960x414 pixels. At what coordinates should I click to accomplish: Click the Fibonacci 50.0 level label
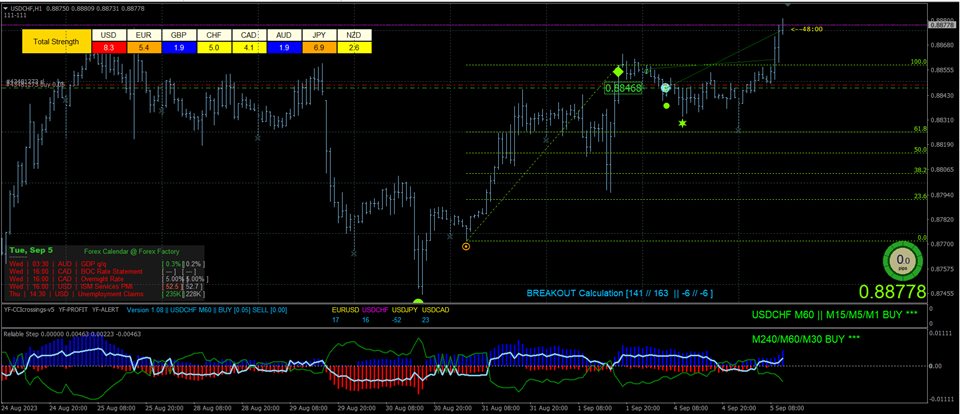(921, 149)
